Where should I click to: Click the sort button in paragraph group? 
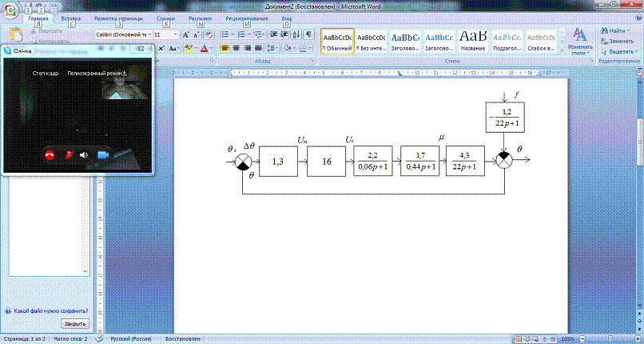(296, 35)
